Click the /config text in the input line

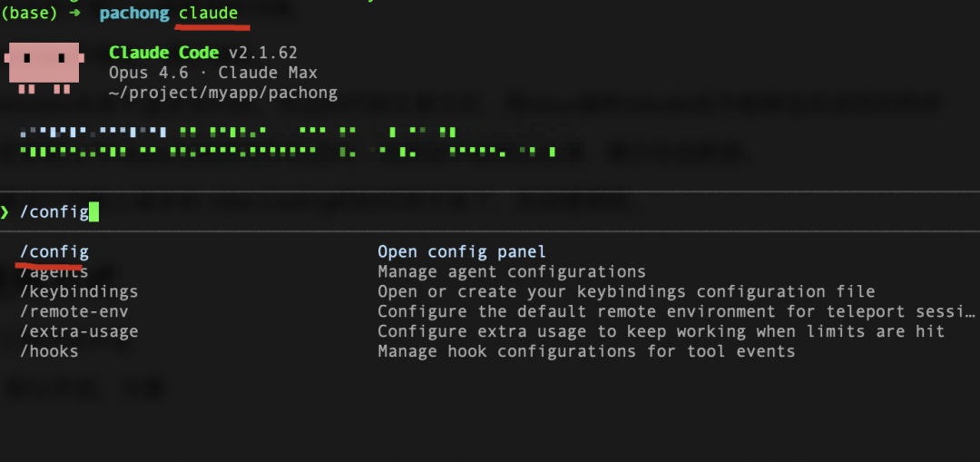54,212
